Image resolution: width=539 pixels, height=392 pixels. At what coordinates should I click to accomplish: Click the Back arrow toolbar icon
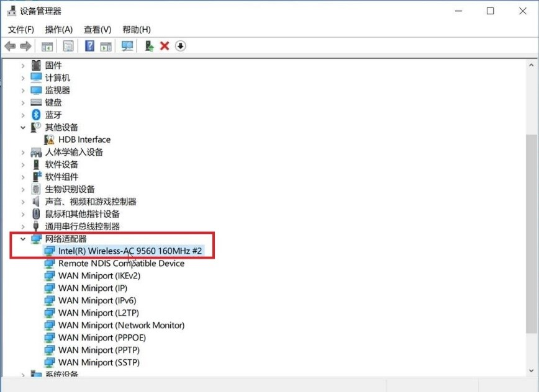click(10, 46)
